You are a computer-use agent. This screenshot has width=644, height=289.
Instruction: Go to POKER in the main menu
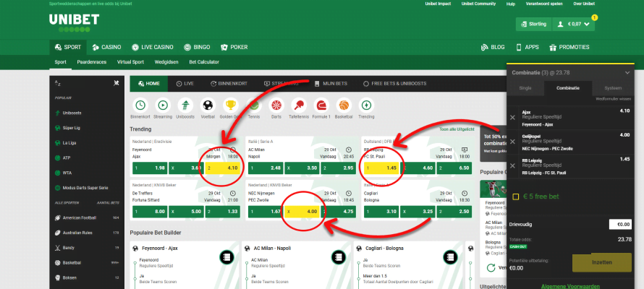(234, 47)
